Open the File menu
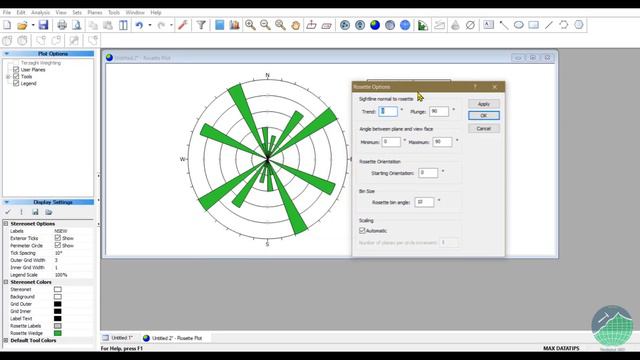This screenshot has height=360, width=640. click(x=7, y=13)
